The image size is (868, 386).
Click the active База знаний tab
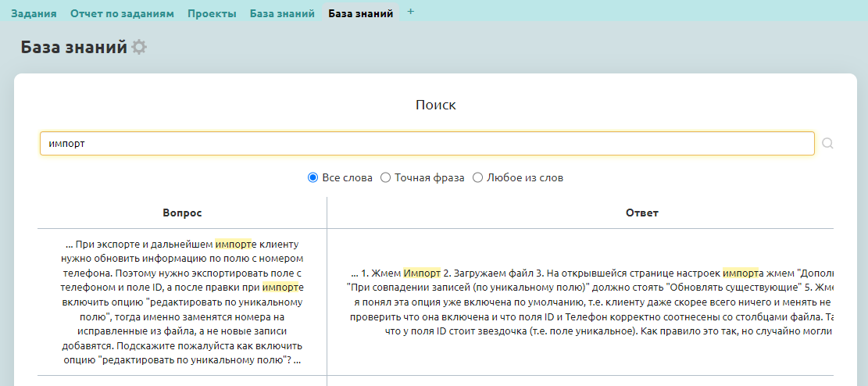point(360,13)
